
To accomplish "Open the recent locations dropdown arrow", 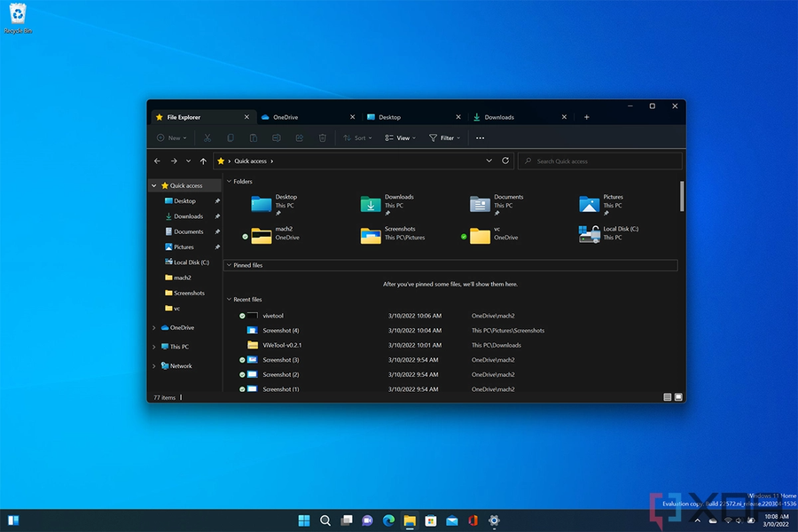I will (188, 160).
